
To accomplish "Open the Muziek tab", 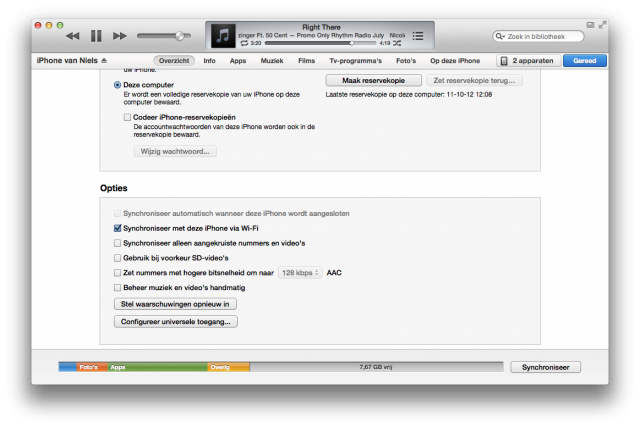I will click(272, 61).
